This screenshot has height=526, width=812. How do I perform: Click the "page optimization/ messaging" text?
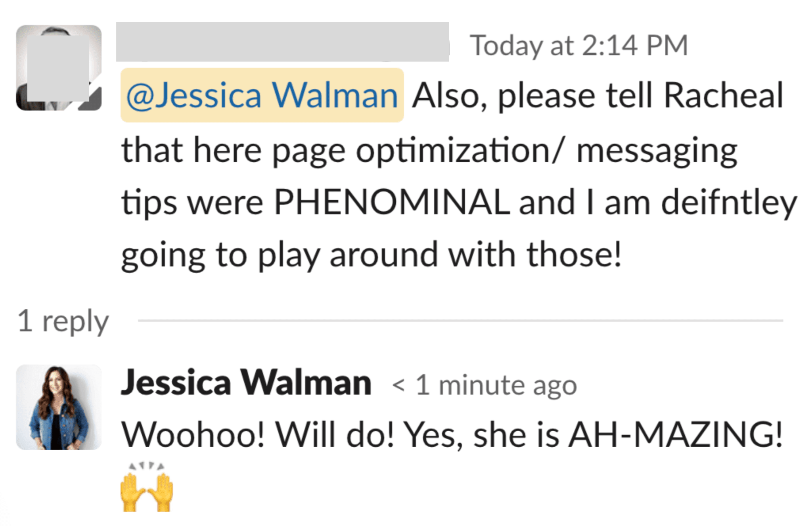tap(504, 151)
